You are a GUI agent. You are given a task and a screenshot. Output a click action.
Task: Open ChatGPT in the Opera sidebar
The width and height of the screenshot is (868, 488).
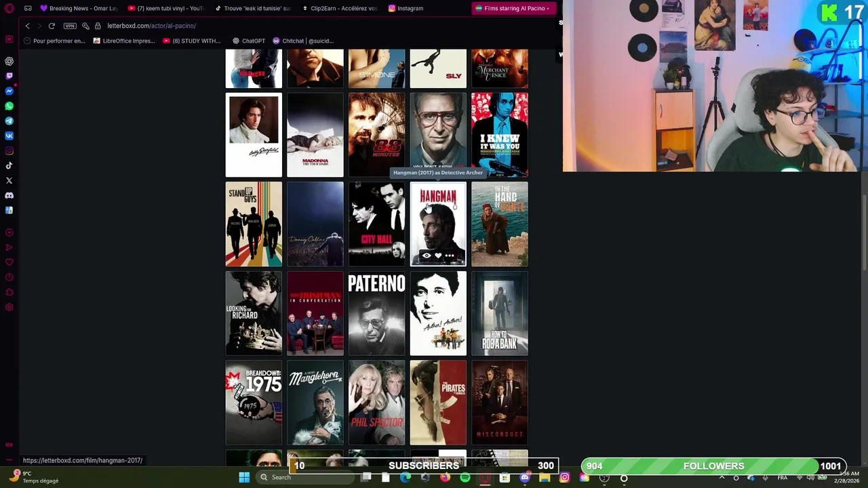tap(9, 61)
